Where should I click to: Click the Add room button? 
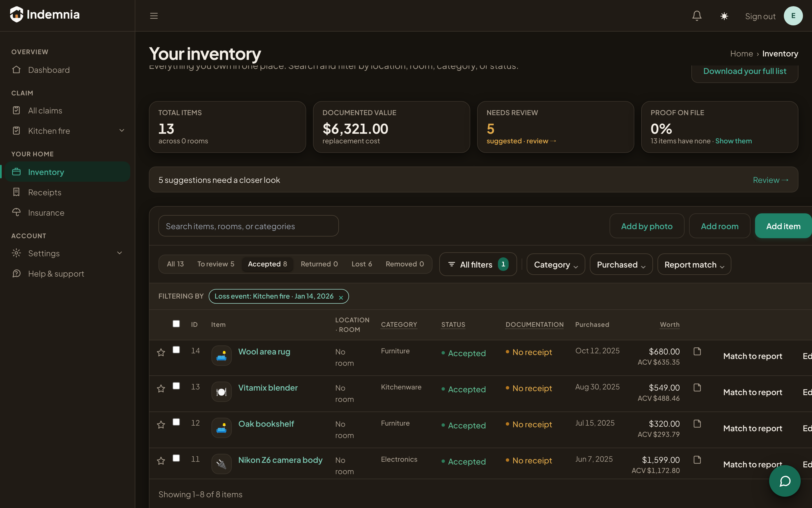(x=720, y=226)
